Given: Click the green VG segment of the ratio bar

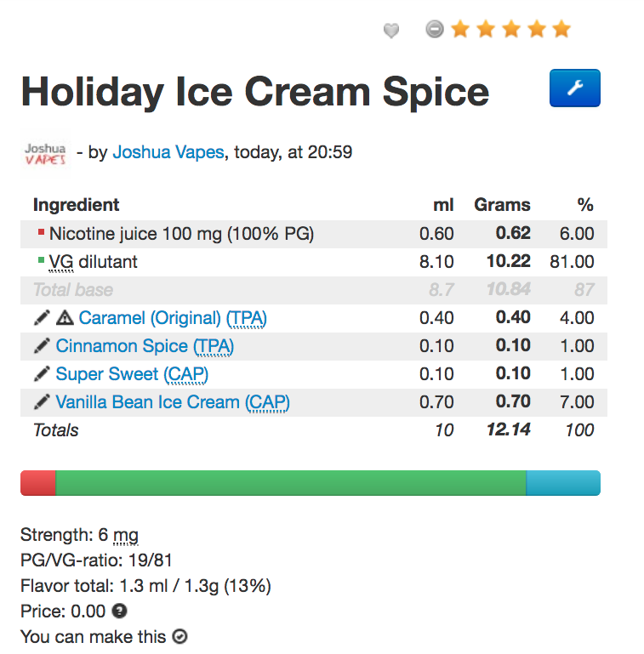Looking at the screenshot, I should 290,483.
